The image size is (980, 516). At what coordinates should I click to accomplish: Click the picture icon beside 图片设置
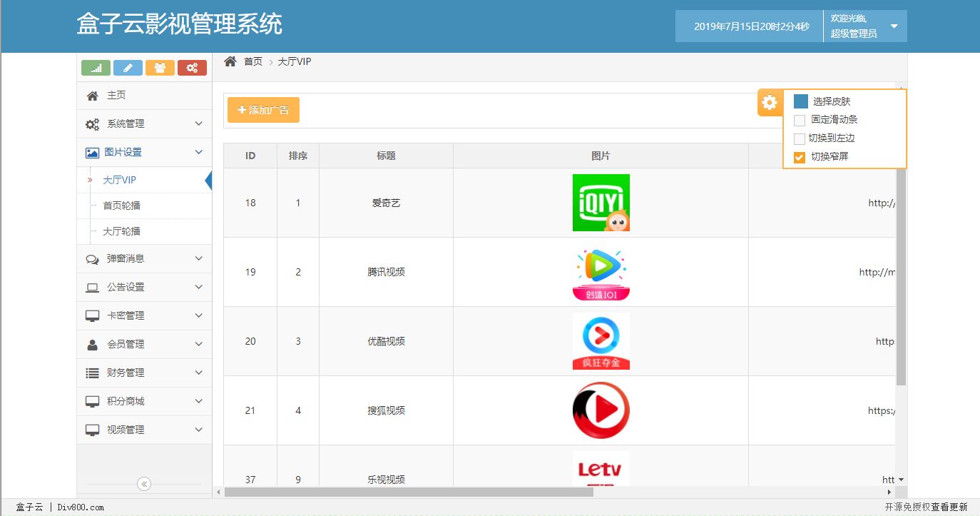[92, 153]
